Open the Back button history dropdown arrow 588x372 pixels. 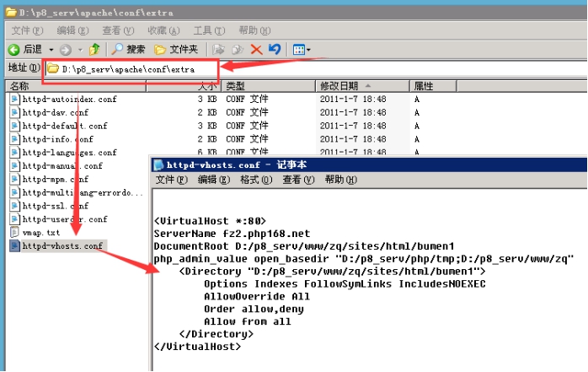pyautogui.click(x=51, y=50)
